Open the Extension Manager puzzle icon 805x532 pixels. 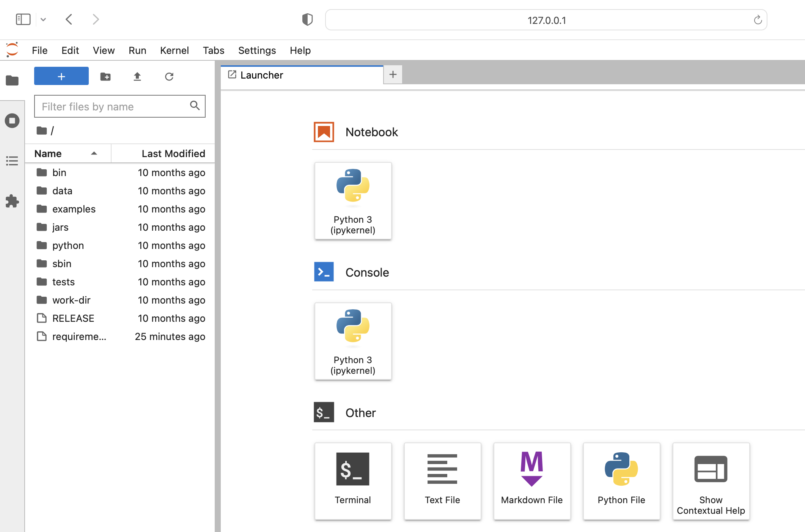point(12,201)
